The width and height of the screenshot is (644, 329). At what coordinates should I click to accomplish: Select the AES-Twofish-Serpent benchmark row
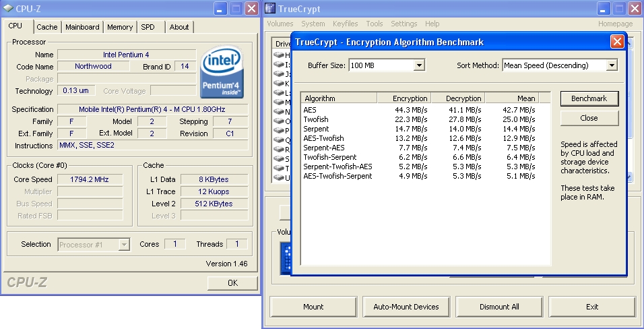pos(419,176)
